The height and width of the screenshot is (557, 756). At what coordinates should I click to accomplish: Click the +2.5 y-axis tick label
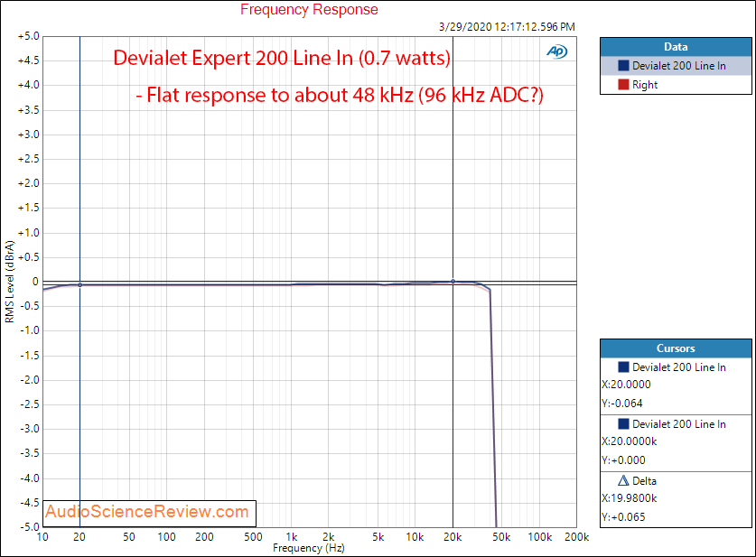pyautogui.click(x=28, y=159)
